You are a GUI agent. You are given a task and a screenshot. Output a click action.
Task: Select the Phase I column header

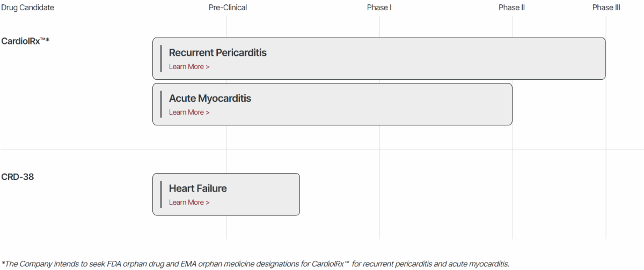click(379, 8)
